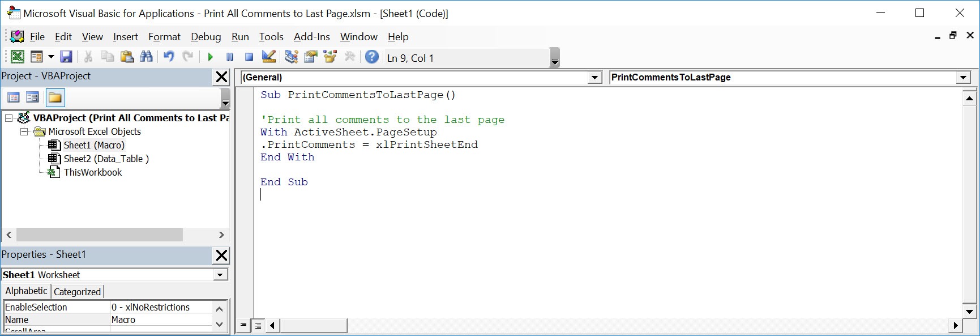Open the Insert object dropdown arrow
This screenshot has height=336, width=980.
click(x=51, y=57)
